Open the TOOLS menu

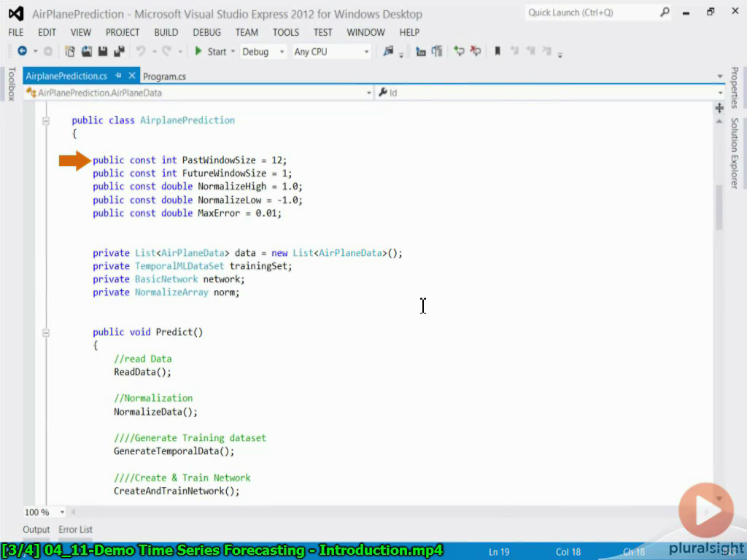point(286,32)
